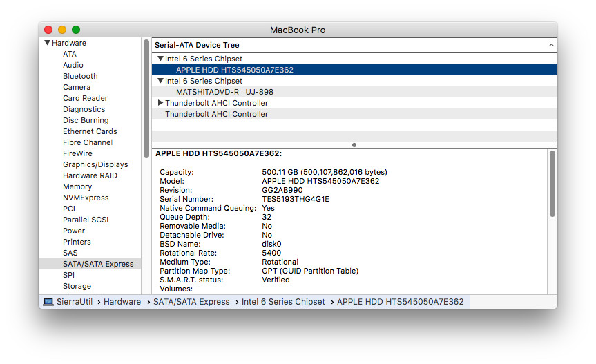Go to Hardware in the path bar
Image resolution: width=596 pixels, height=364 pixels.
coord(122,301)
